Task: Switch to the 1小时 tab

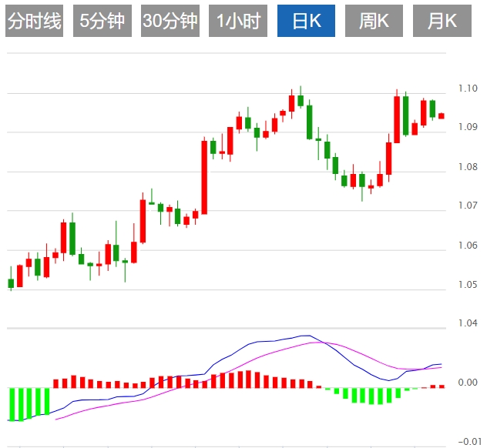Action: [x=237, y=22]
